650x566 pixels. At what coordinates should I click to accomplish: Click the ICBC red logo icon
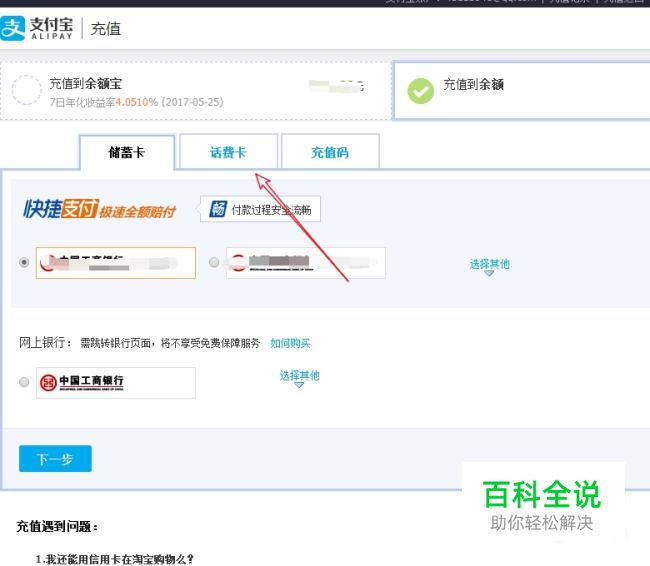pyautogui.click(x=48, y=382)
